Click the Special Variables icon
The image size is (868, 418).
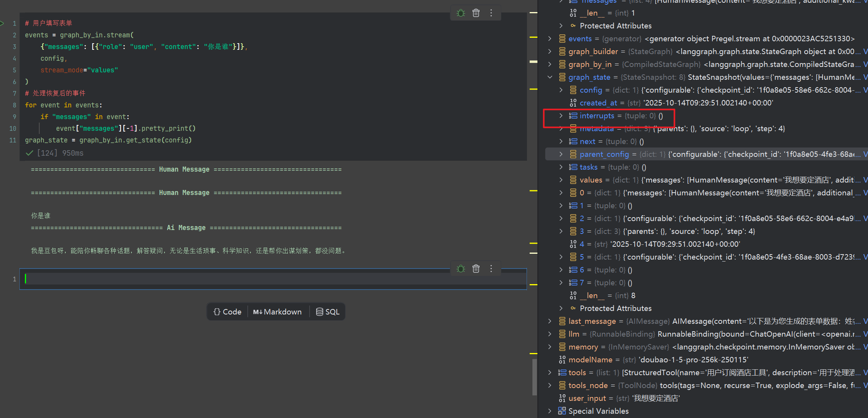[x=562, y=411]
